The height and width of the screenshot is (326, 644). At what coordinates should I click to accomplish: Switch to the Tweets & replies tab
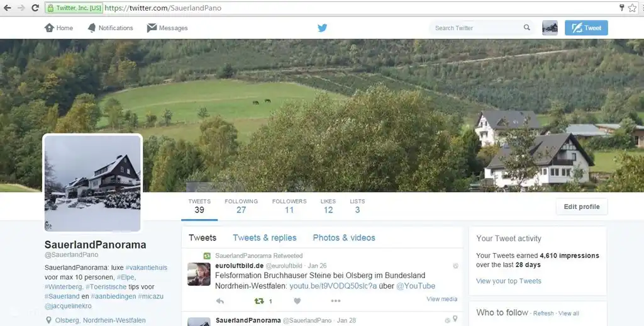(264, 237)
